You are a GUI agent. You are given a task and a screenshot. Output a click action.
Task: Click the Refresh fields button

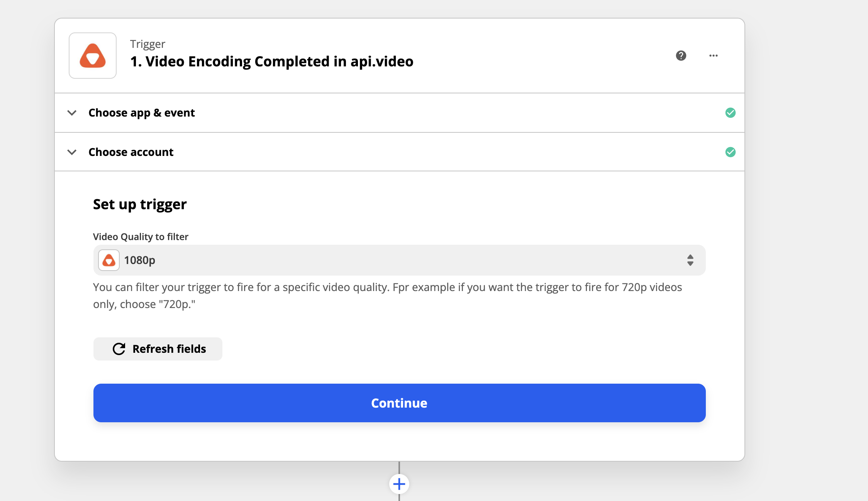[157, 349]
